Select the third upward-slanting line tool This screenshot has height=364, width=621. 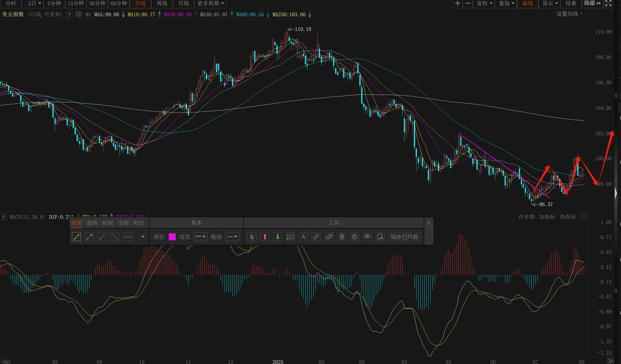coord(102,237)
